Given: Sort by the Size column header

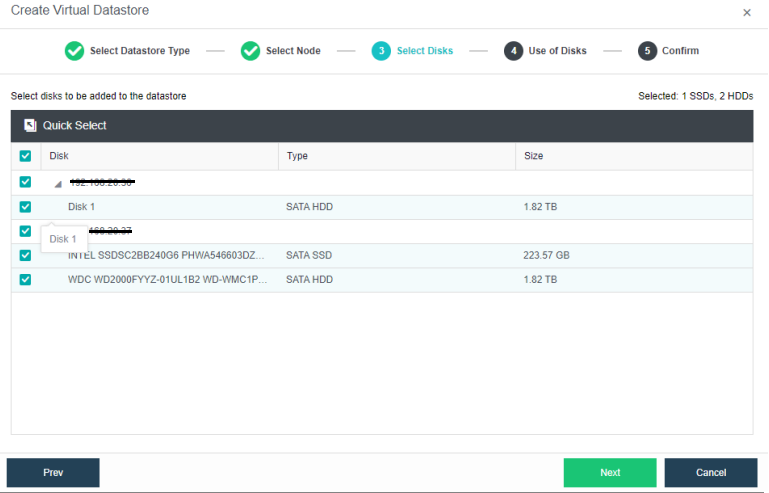Looking at the screenshot, I should pos(533,156).
